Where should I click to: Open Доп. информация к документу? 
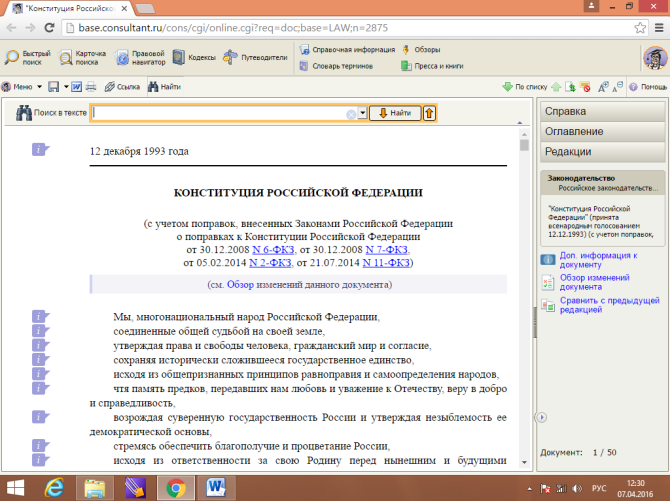pos(598,260)
